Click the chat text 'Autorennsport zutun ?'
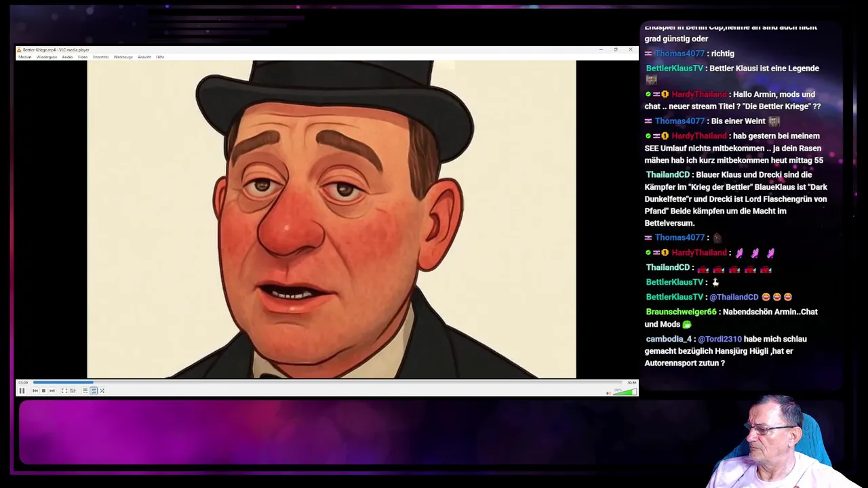 (x=685, y=364)
